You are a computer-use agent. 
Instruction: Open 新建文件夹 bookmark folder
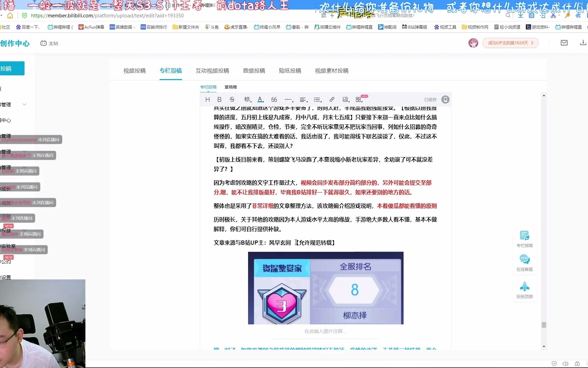(186, 27)
